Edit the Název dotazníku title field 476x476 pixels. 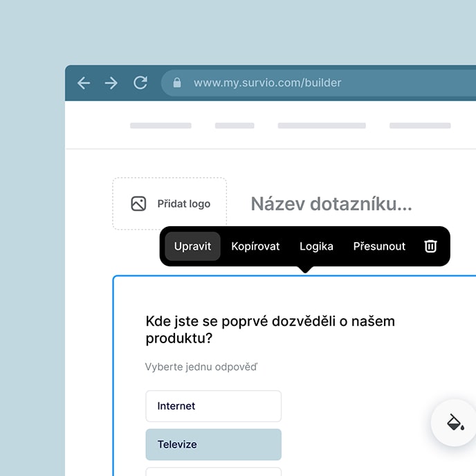331,204
